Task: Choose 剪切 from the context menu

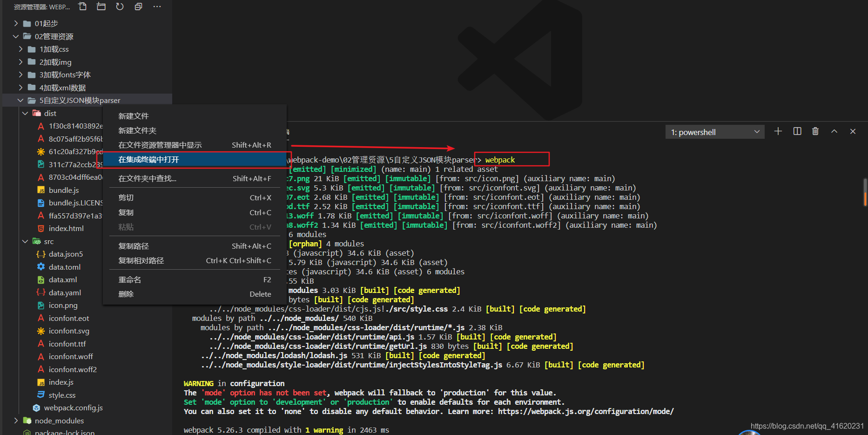Action: point(195,197)
